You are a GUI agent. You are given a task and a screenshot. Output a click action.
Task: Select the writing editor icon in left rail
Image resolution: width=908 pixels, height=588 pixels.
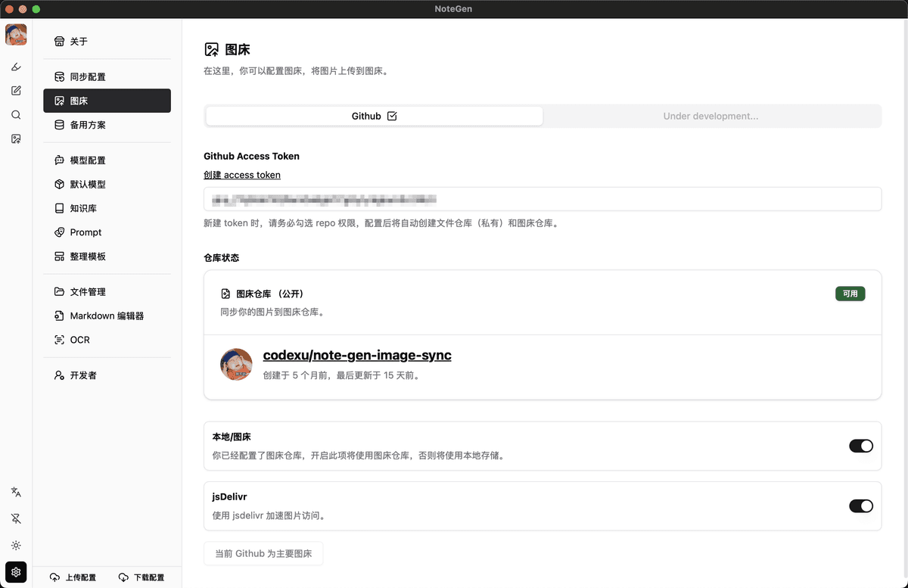coord(15,91)
